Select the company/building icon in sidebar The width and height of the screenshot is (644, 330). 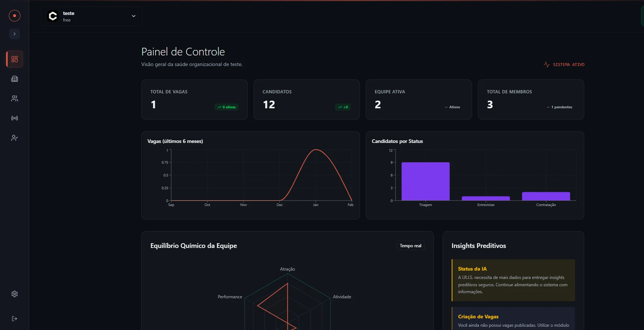tap(14, 79)
